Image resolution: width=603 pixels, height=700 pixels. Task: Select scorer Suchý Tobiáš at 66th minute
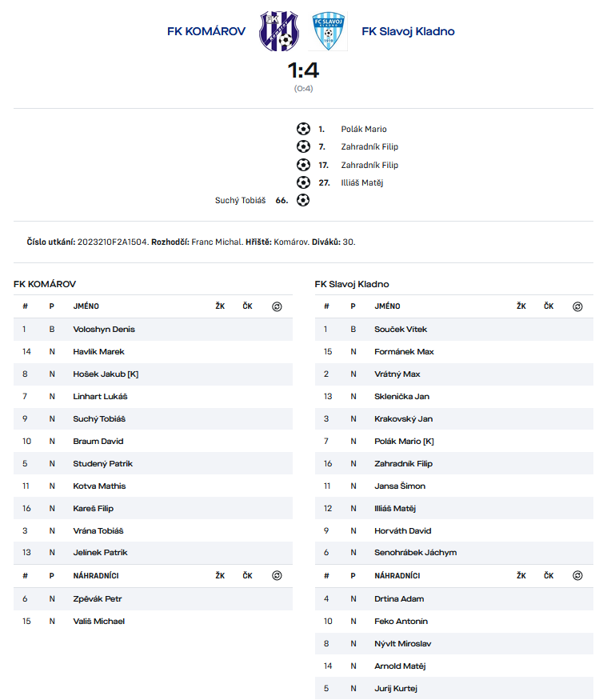point(240,201)
